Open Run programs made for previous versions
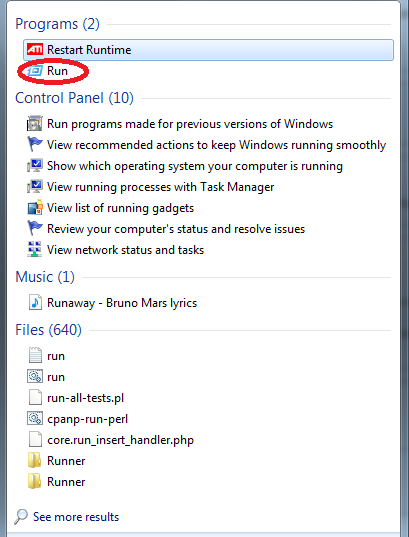The width and height of the screenshot is (409, 537). click(x=190, y=124)
